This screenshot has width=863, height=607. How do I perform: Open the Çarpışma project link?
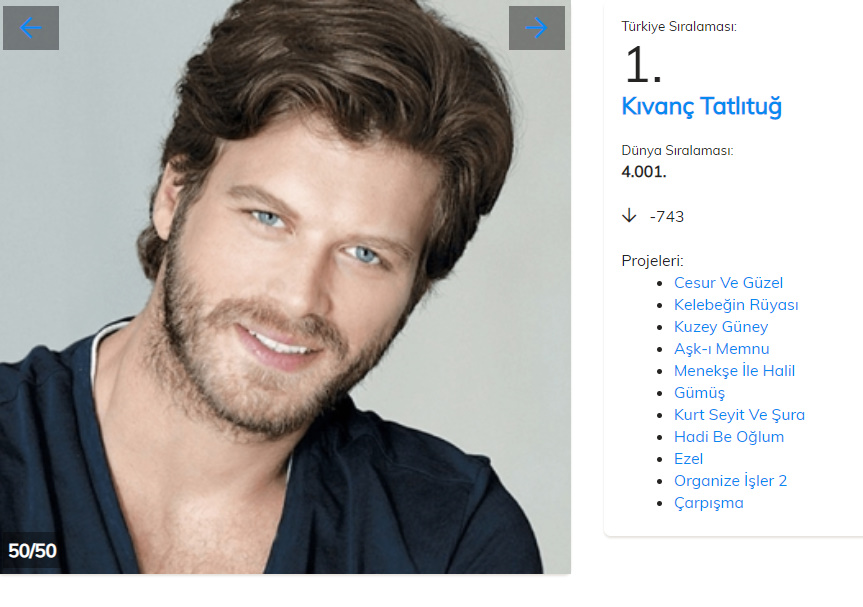(708, 503)
